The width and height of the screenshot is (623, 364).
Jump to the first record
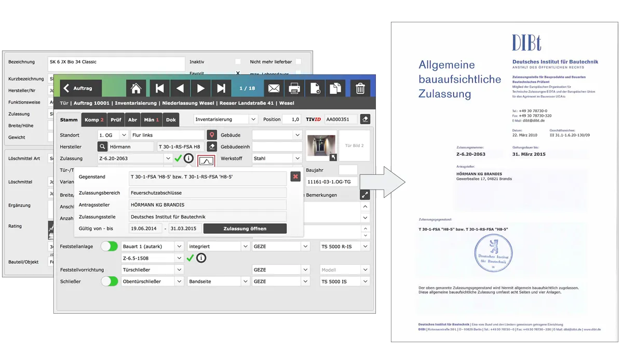[160, 88]
